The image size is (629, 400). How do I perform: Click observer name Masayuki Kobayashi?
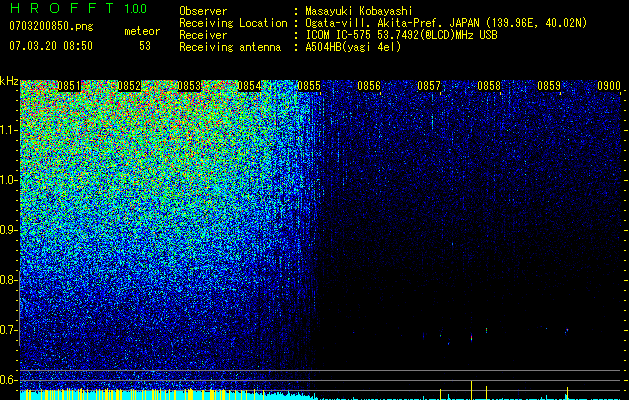click(359, 11)
